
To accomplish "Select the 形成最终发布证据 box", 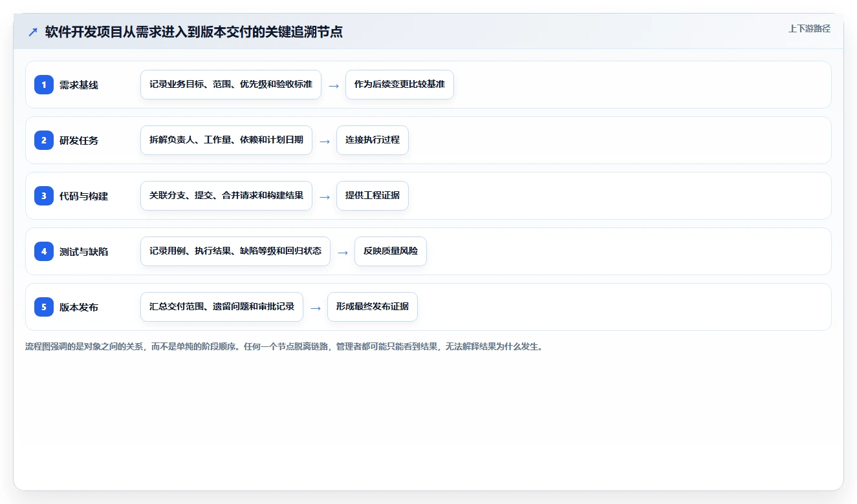I will pos(373,307).
